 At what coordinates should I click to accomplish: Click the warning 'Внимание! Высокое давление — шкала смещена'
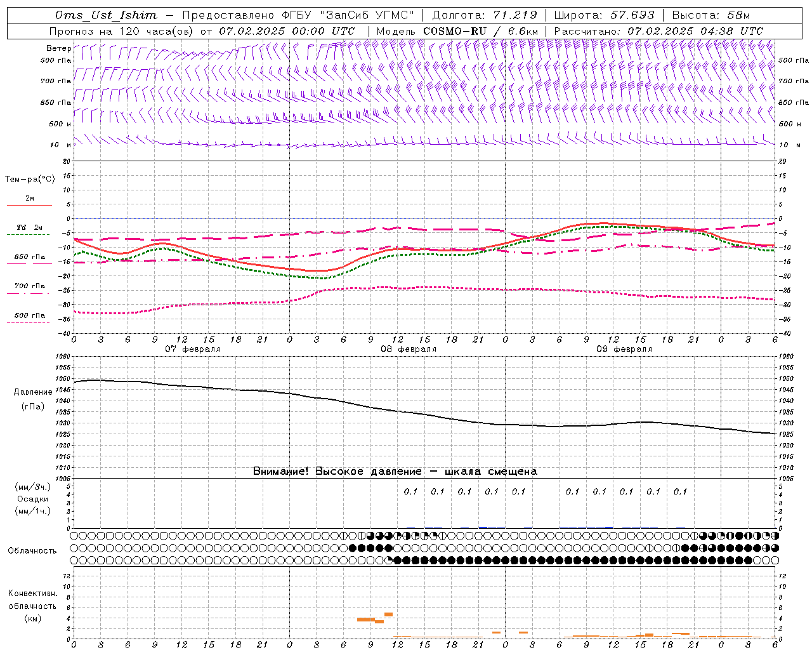click(395, 472)
